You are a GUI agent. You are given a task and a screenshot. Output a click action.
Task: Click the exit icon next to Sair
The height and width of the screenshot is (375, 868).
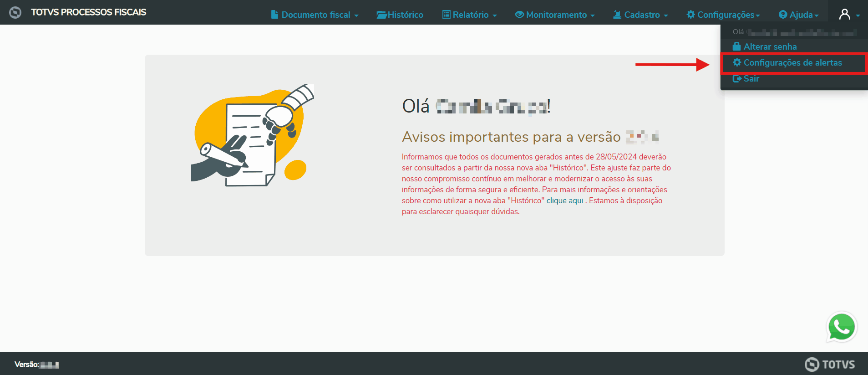pyautogui.click(x=737, y=78)
